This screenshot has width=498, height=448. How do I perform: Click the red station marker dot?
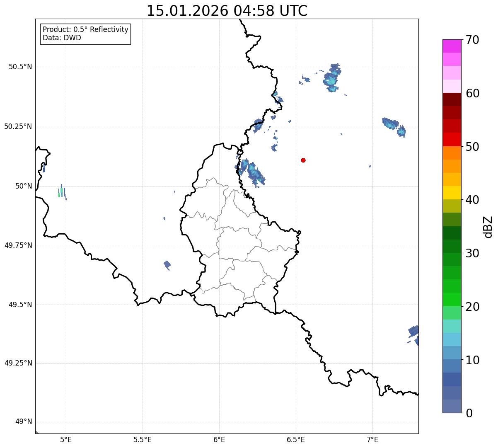303,160
